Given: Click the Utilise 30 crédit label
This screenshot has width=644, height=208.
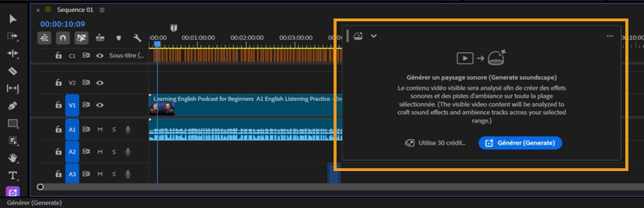Looking at the screenshot, I should pos(442,143).
